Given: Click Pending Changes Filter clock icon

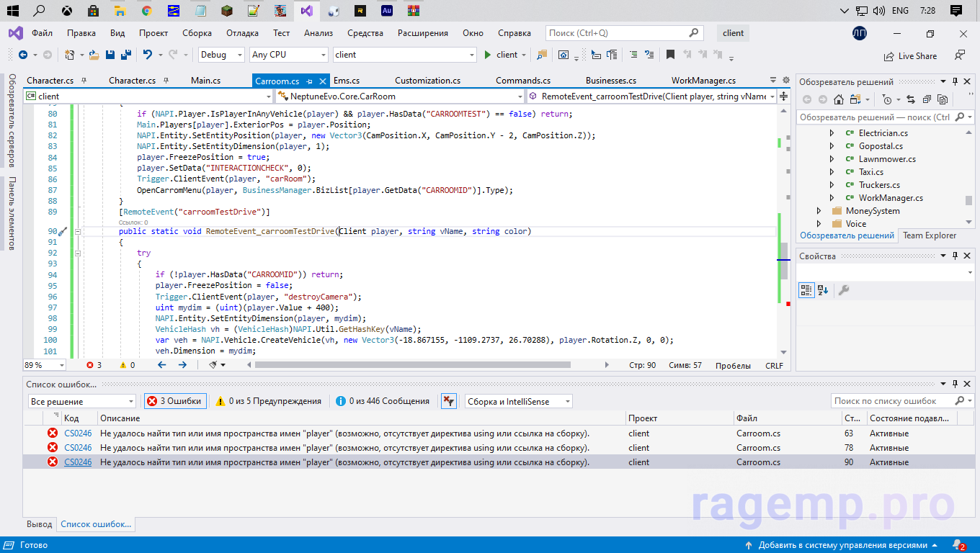Looking at the screenshot, I should pos(887,100).
